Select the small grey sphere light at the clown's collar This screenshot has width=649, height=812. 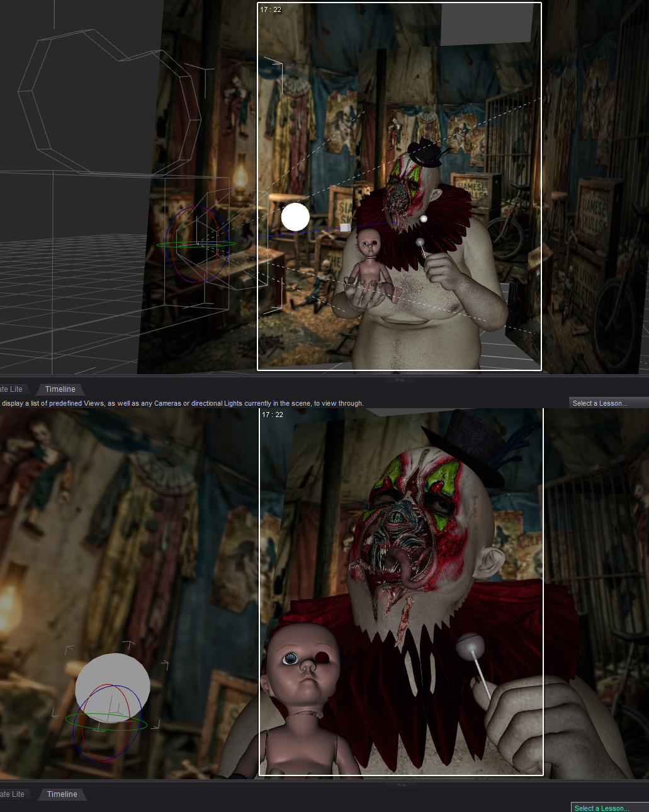point(424,219)
